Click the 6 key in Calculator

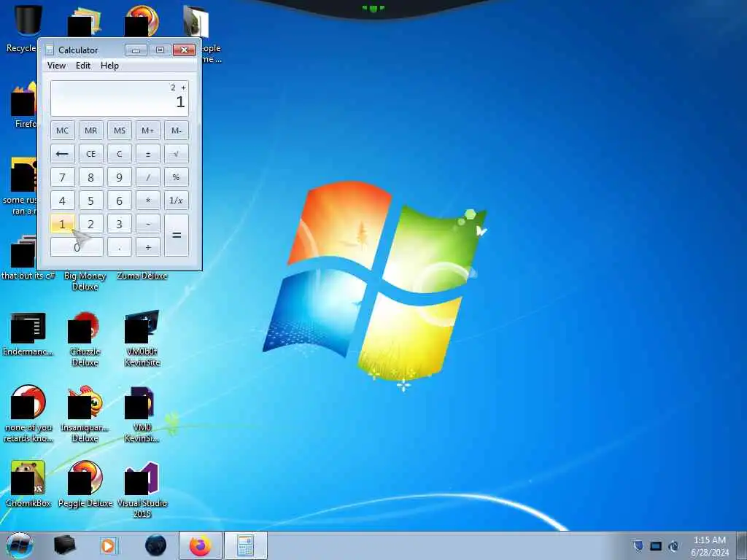[119, 201]
